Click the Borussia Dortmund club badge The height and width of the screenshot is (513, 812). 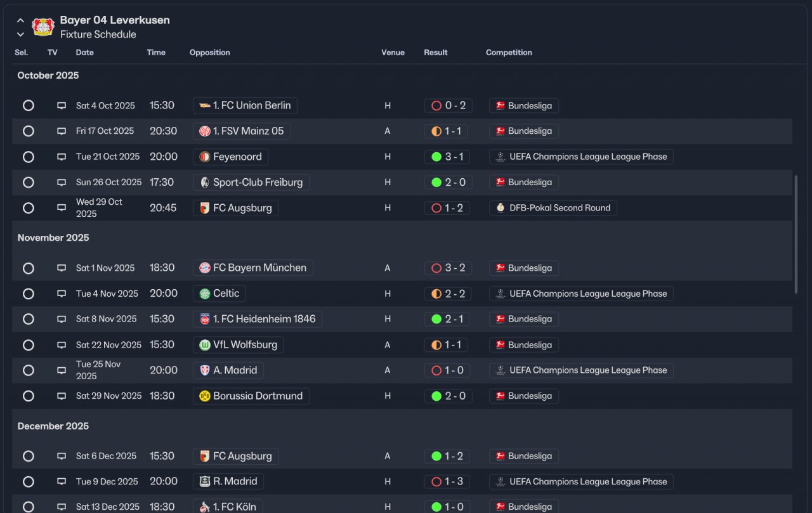tap(204, 396)
